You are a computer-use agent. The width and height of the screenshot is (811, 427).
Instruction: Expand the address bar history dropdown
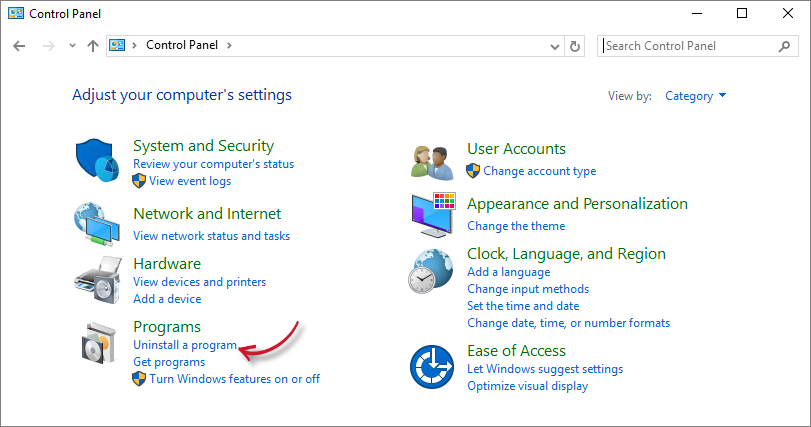point(555,47)
